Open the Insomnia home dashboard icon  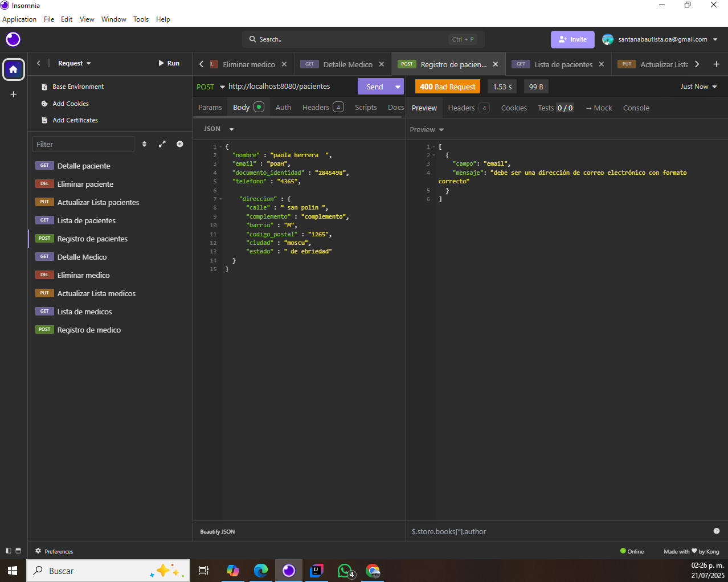click(x=13, y=69)
